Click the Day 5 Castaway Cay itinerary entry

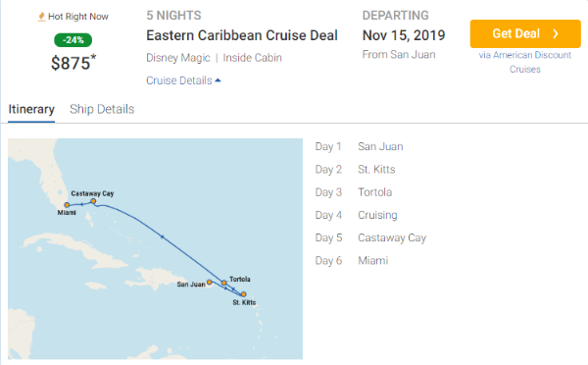coord(370,237)
